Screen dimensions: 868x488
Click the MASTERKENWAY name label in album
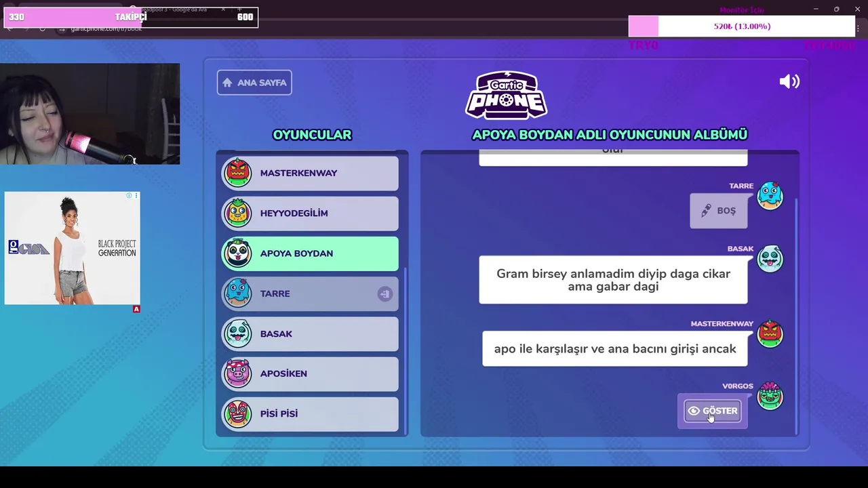coord(722,324)
